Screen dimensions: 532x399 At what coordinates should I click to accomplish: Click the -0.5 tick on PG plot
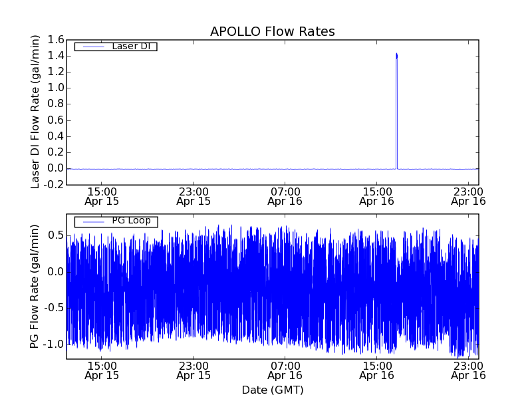(x=54, y=308)
